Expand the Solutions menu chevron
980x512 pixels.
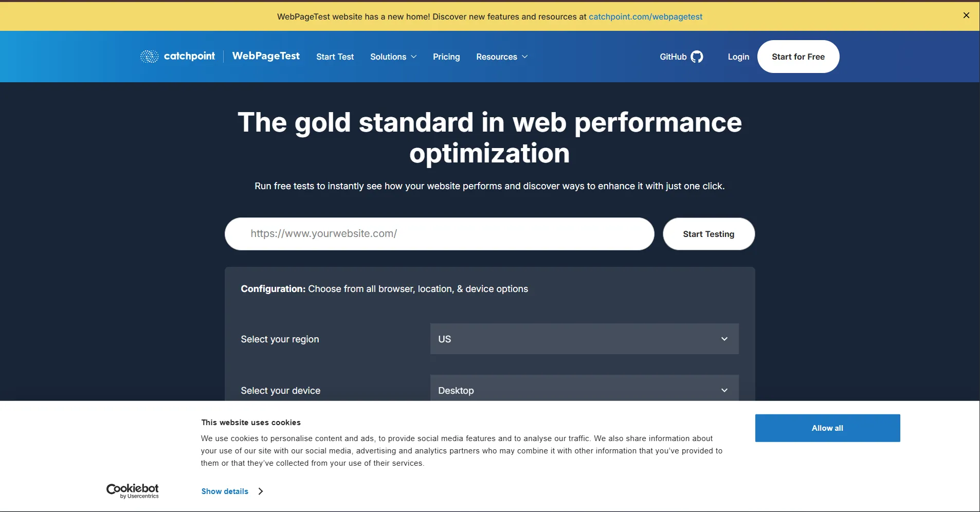point(414,57)
